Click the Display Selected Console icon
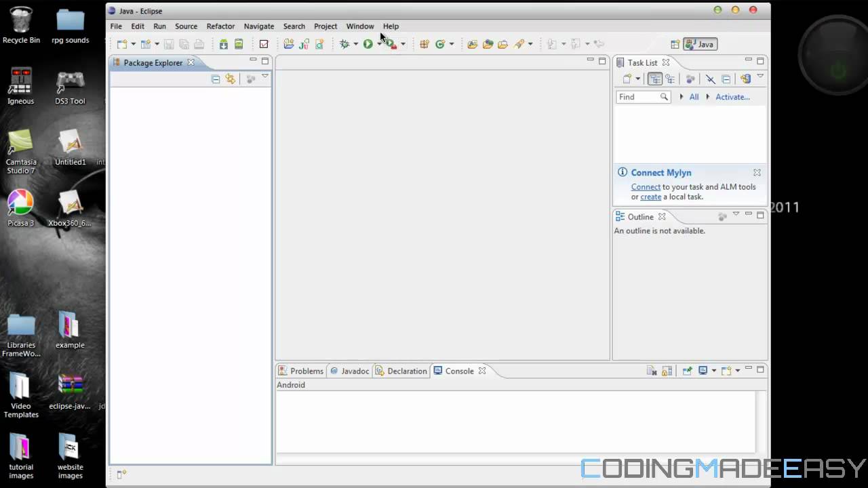 [x=703, y=371]
